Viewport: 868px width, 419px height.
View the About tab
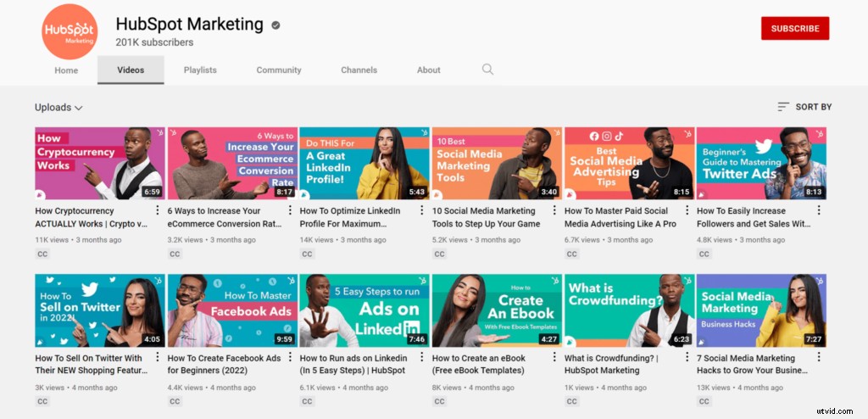[x=429, y=70]
